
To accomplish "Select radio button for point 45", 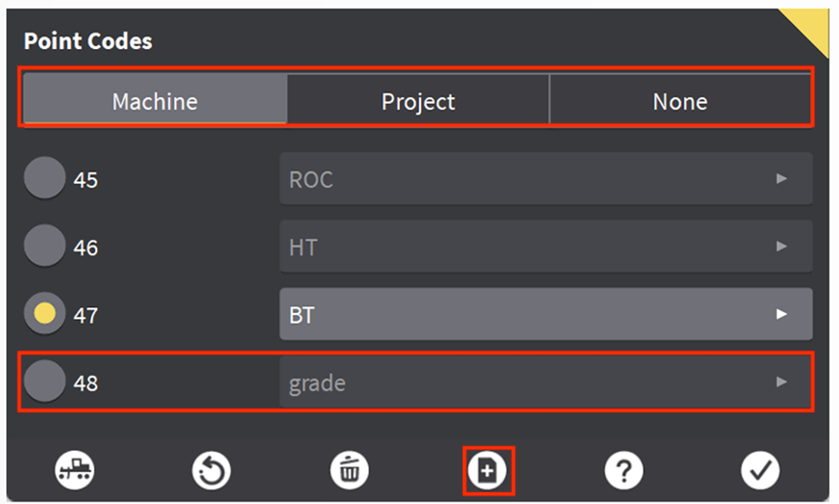I will coord(44,180).
